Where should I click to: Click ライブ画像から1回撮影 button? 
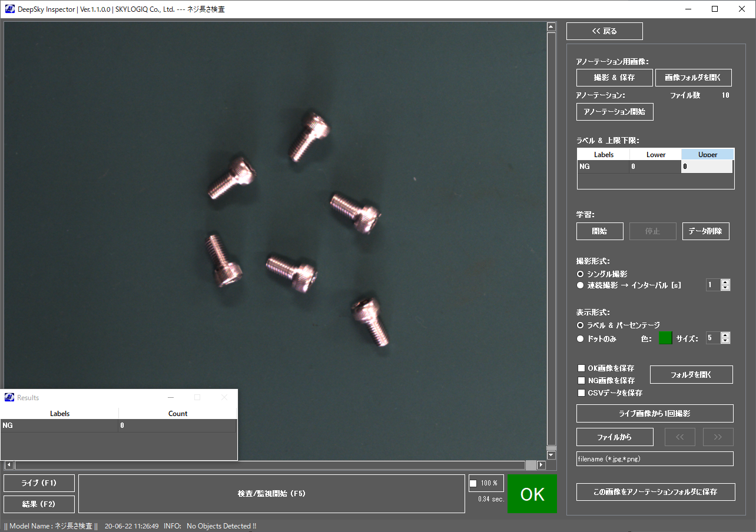pyautogui.click(x=655, y=414)
